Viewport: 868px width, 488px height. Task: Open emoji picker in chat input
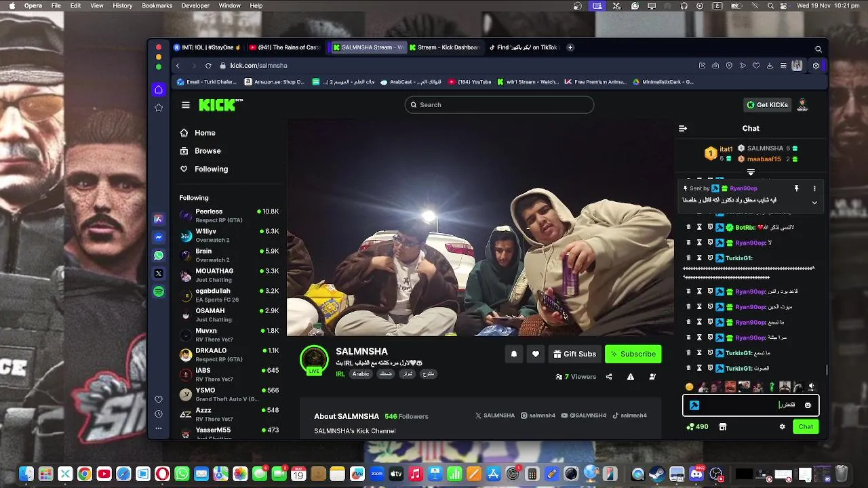point(808,405)
